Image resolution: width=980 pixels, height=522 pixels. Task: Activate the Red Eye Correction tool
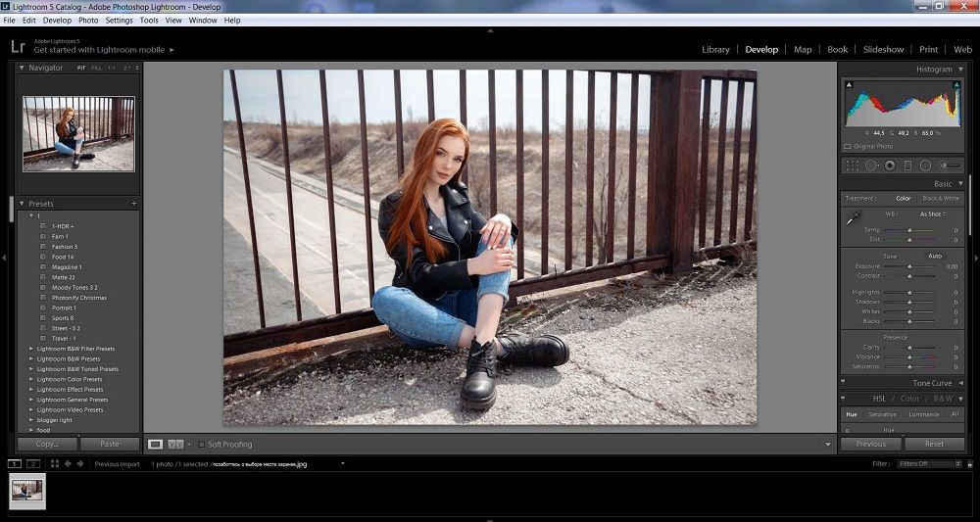pyautogui.click(x=890, y=166)
